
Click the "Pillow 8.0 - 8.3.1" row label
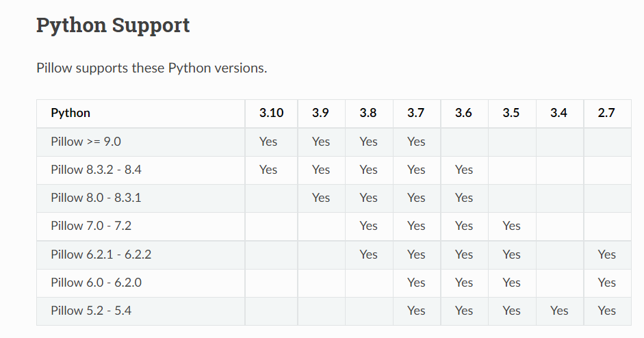[x=95, y=198]
